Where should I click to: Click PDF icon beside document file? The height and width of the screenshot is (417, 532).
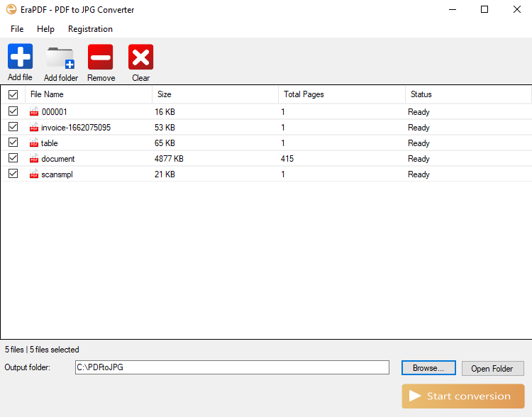(34, 158)
